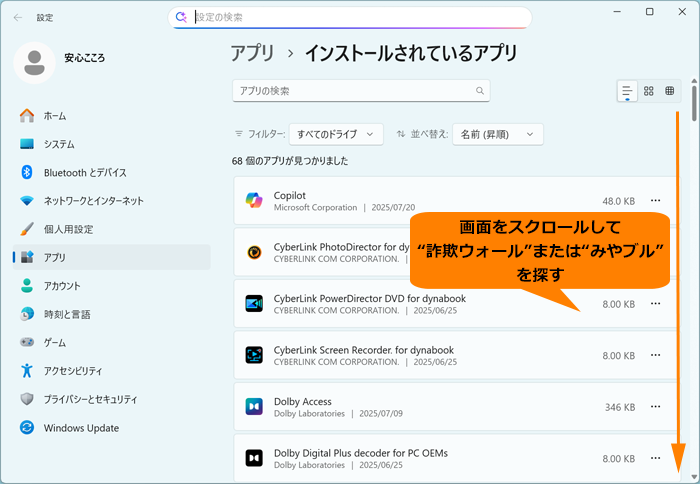The height and width of the screenshot is (484, 700).
Task: Click Dolby Digital Plus decoder for PC OEMs
Action: click(361, 453)
